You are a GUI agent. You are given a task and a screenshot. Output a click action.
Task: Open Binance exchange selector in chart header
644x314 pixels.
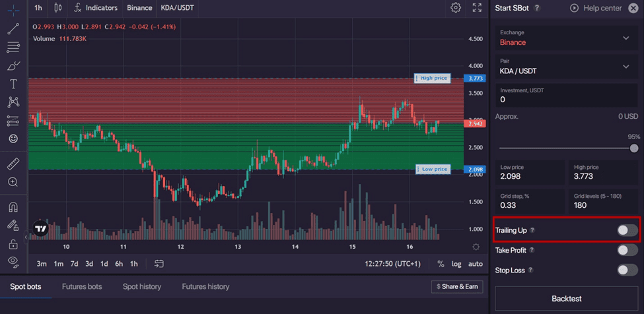(x=139, y=8)
